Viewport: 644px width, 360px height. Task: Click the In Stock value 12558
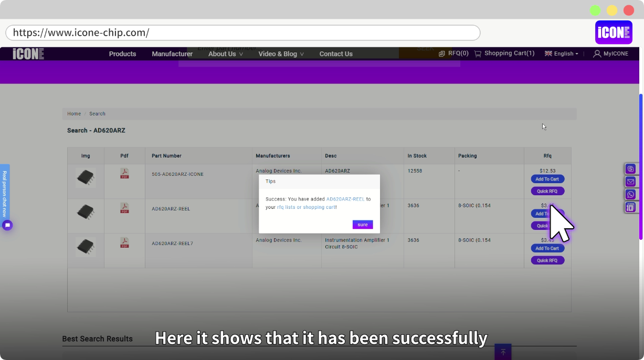pyautogui.click(x=415, y=171)
